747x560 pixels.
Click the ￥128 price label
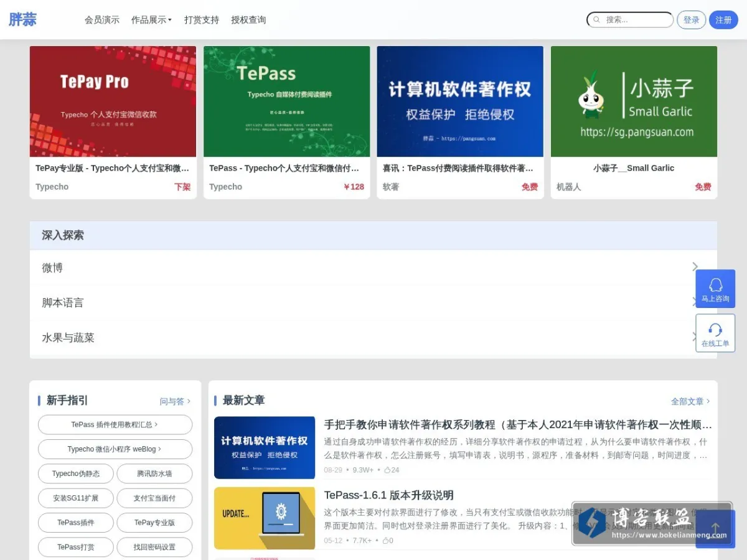(x=354, y=187)
